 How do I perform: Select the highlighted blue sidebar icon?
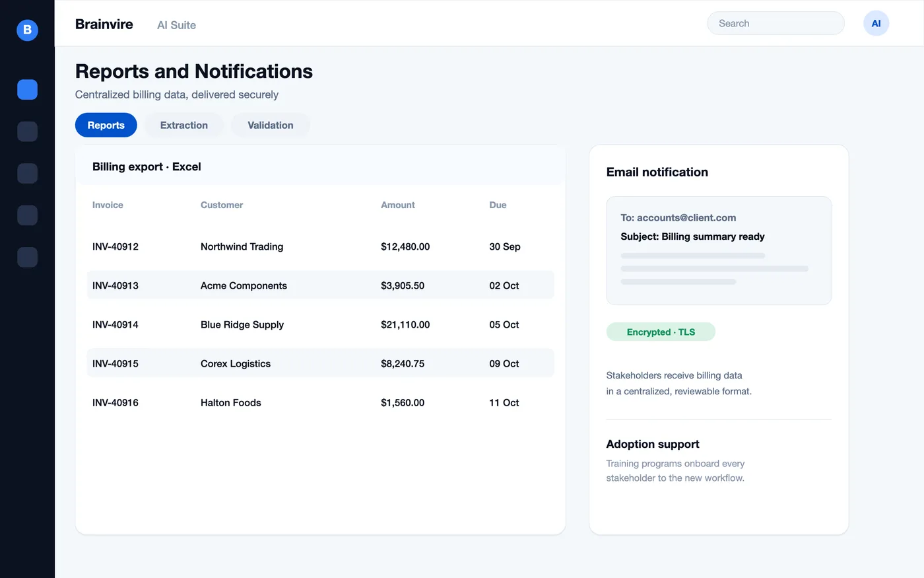pyautogui.click(x=27, y=89)
